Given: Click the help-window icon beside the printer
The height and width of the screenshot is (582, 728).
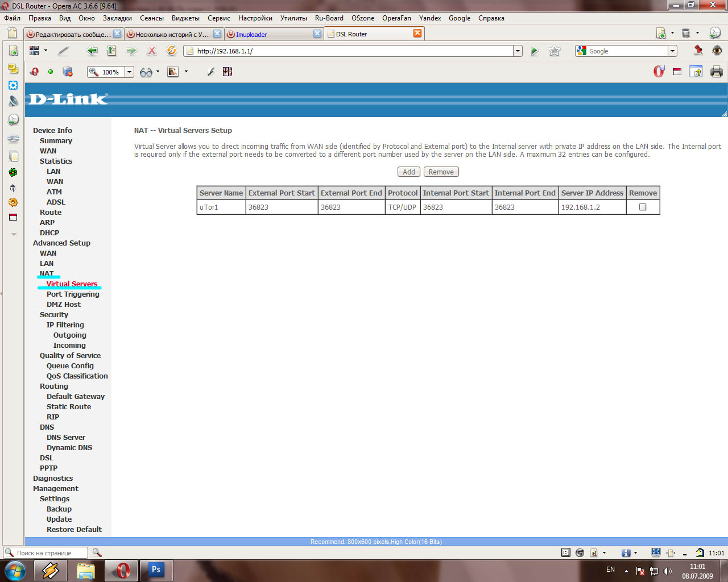Looking at the screenshot, I should 696,72.
